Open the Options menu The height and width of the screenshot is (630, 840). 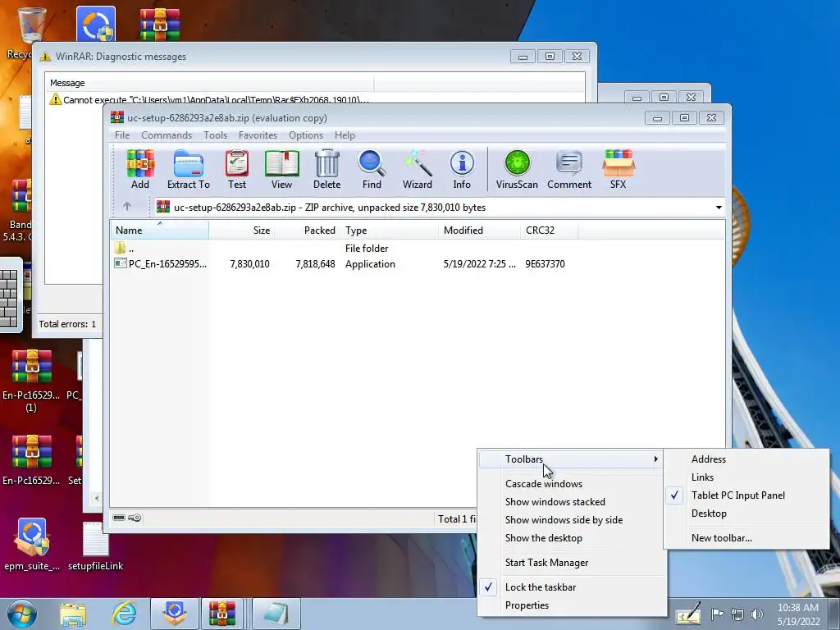[306, 135]
